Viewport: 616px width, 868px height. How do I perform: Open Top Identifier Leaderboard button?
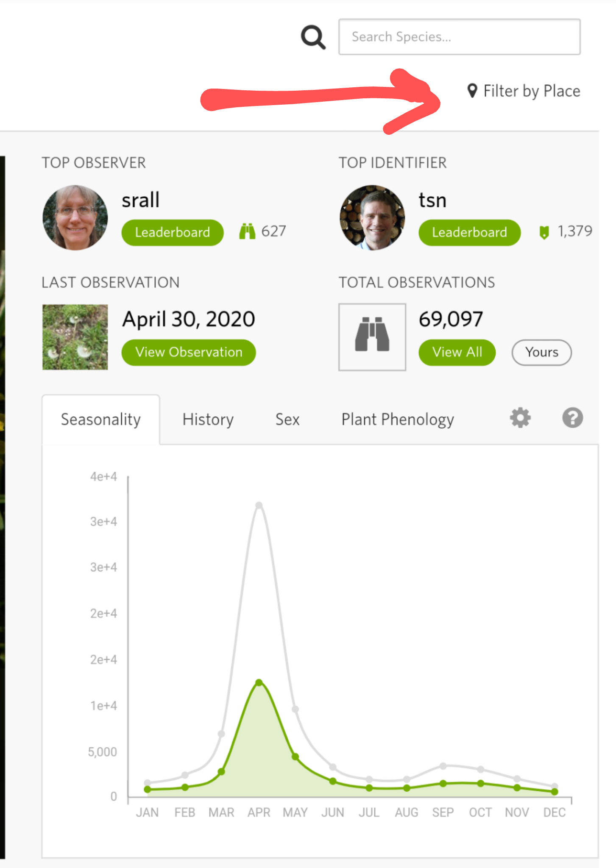[469, 232]
